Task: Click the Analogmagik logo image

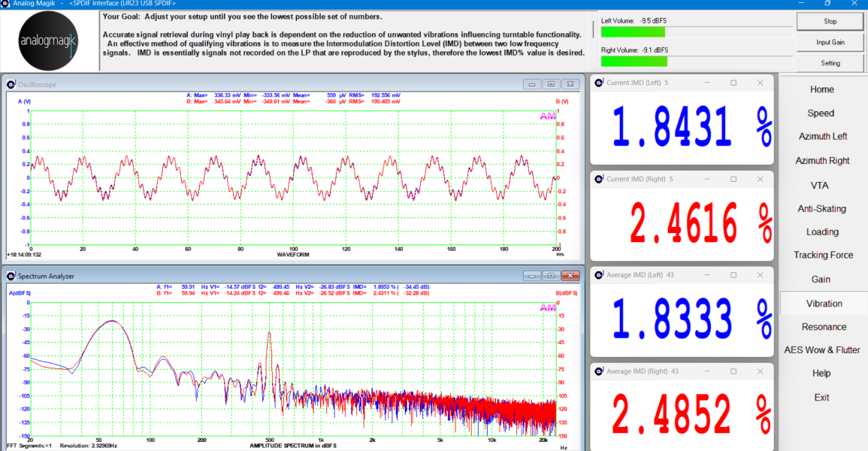Action: point(49,41)
